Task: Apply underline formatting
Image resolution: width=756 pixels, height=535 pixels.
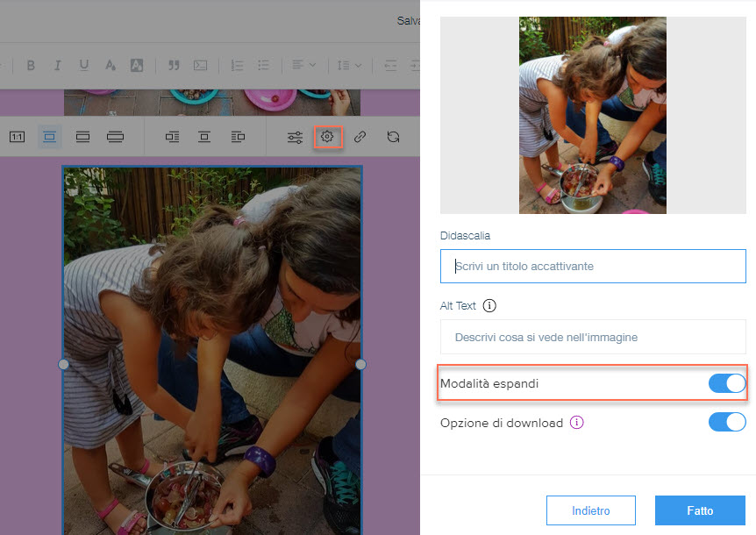Action: pos(84,65)
